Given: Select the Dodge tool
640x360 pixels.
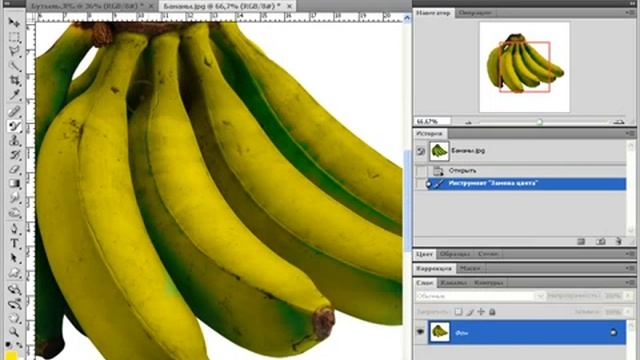Looking at the screenshot, I should [x=15, y=213].
